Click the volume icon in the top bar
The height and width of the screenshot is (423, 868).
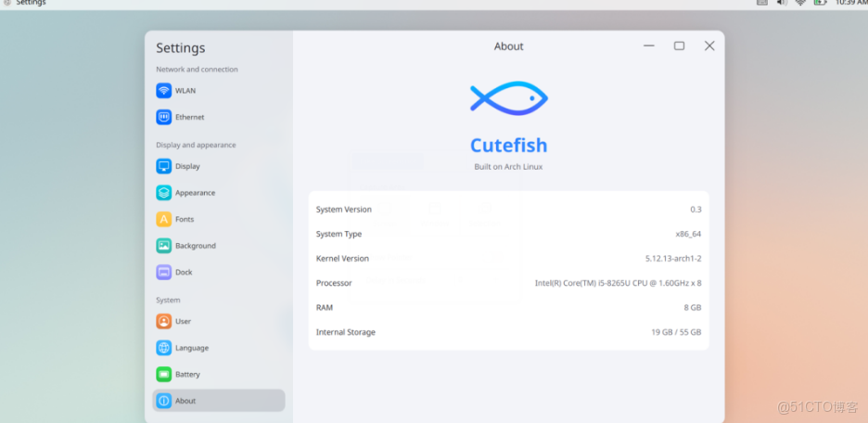click(x=782, y=2)
